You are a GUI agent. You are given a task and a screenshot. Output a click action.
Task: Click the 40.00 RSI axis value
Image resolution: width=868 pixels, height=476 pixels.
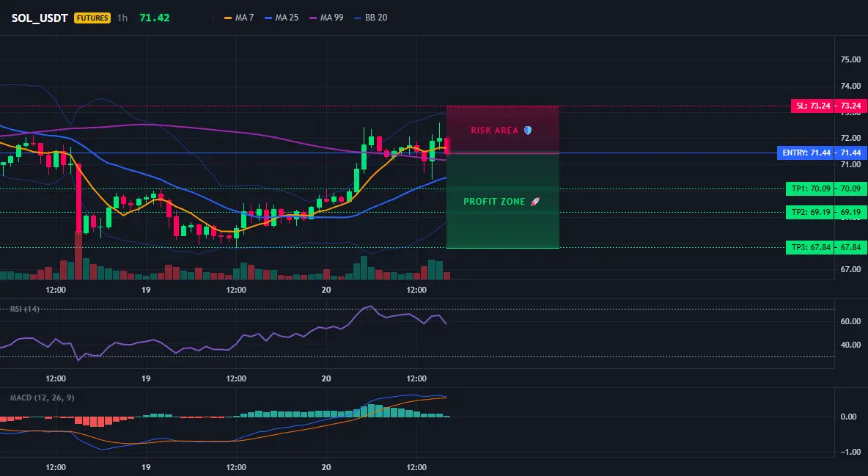point(850,345)
